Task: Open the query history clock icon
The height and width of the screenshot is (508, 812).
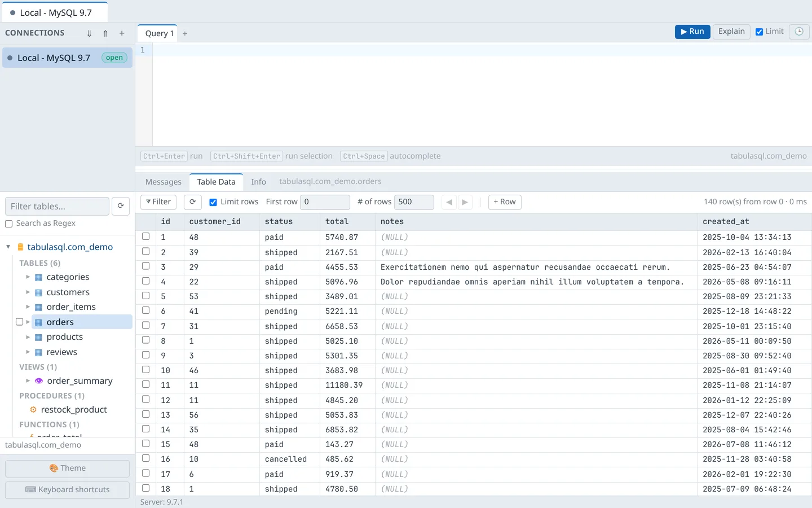Action: pos(799,32)
